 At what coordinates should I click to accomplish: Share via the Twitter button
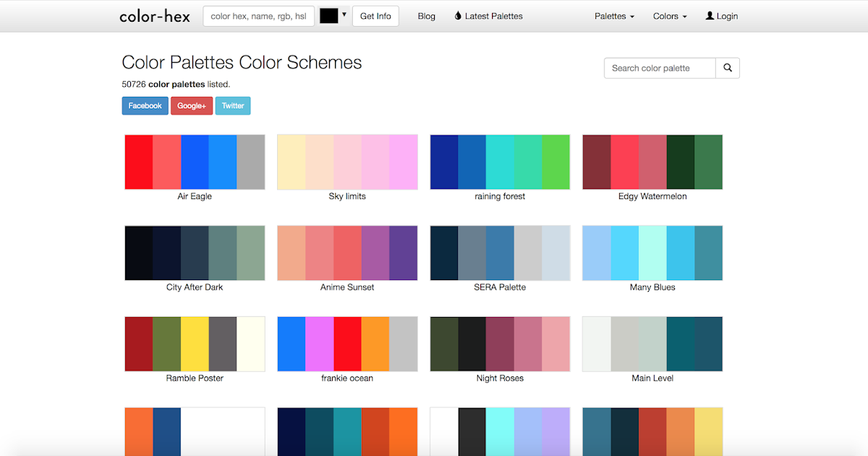pyautogui.click(x=232, y=106)
